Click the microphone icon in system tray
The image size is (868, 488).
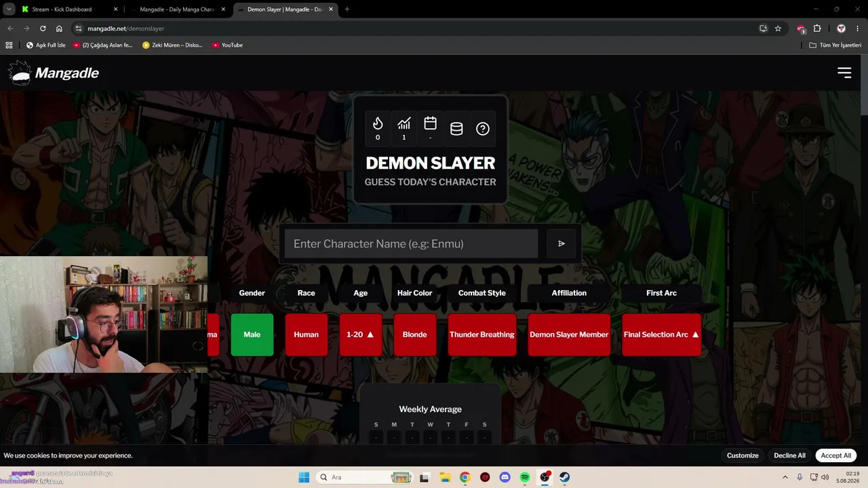pyautogui.click(x=800, y=477)
